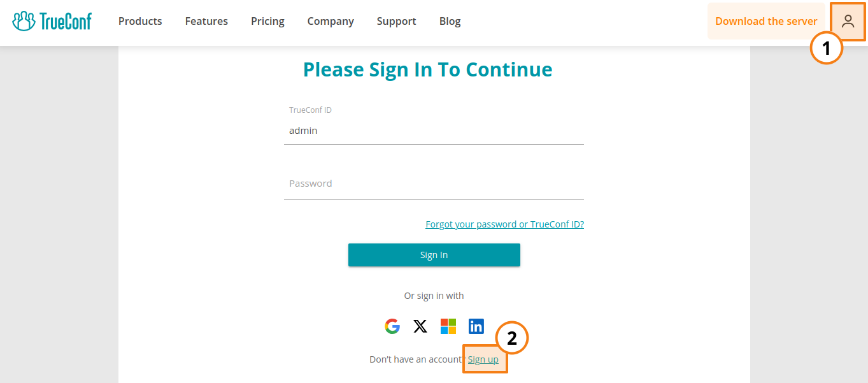Open the Company menu
The height and width of the screenshot is (383, 868).
(331, 21)
